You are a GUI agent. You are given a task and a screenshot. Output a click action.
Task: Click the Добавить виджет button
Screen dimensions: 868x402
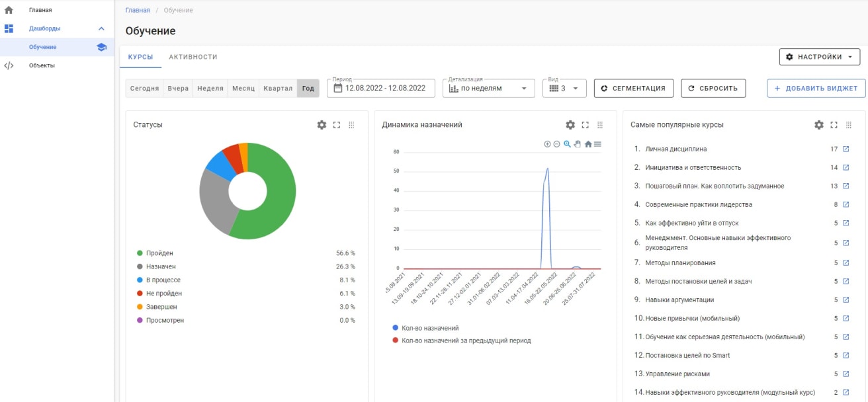point(816,89)
